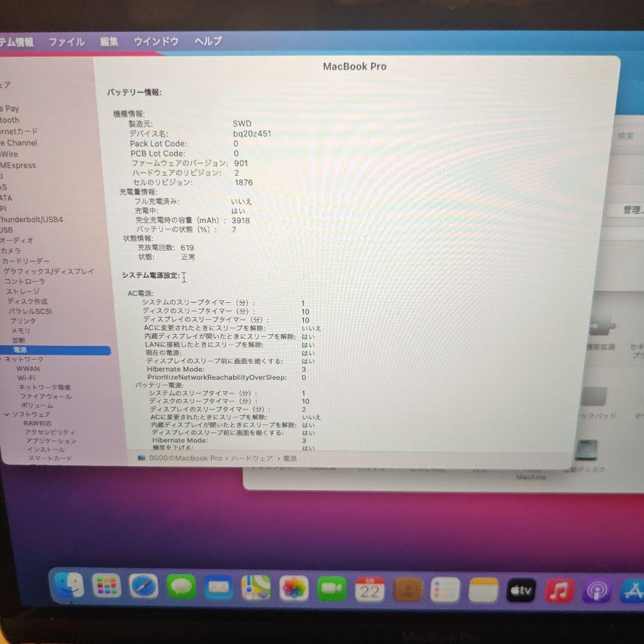Select パラレルSCSI in the sidebar
This screenshot has width=644, height=644.
[30, 311]
